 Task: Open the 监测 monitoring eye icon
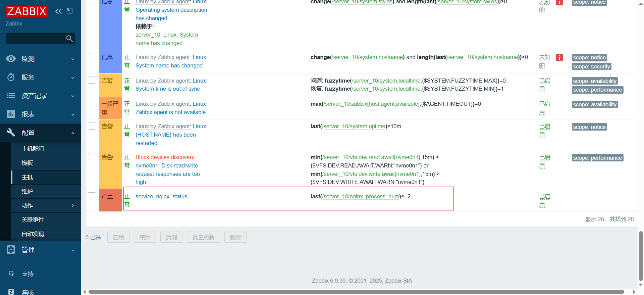click(11, 59)
